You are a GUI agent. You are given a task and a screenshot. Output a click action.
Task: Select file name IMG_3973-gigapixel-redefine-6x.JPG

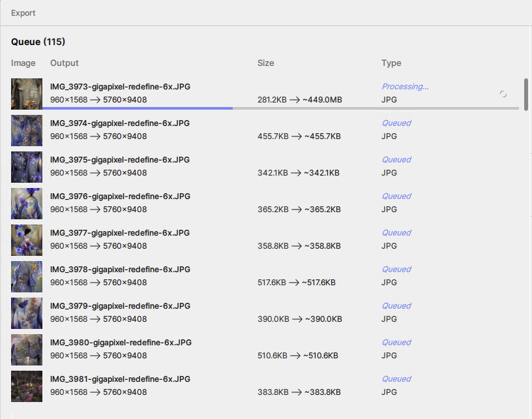point(120,87)
